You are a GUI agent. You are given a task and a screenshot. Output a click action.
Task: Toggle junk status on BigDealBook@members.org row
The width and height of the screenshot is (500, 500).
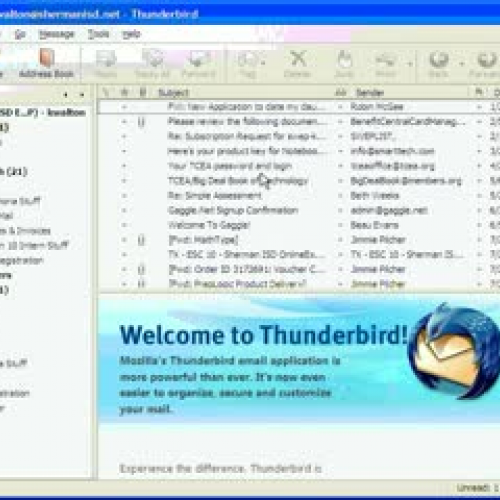coord(479,181)
